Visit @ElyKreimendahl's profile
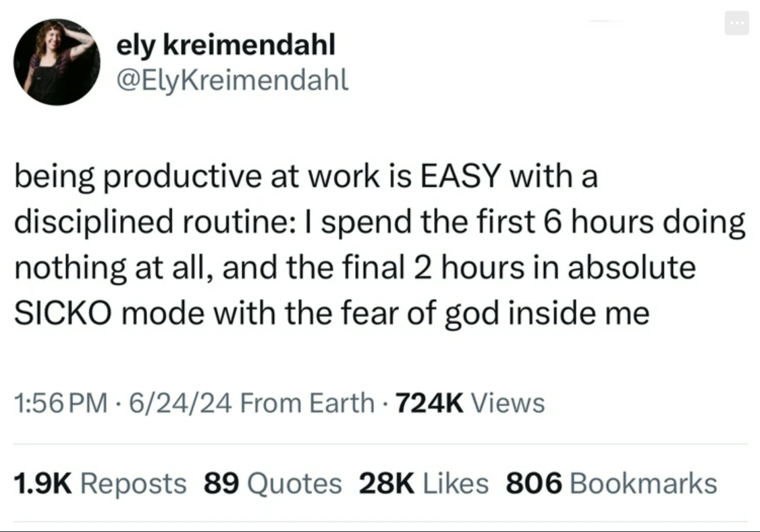 click(234, 80)
